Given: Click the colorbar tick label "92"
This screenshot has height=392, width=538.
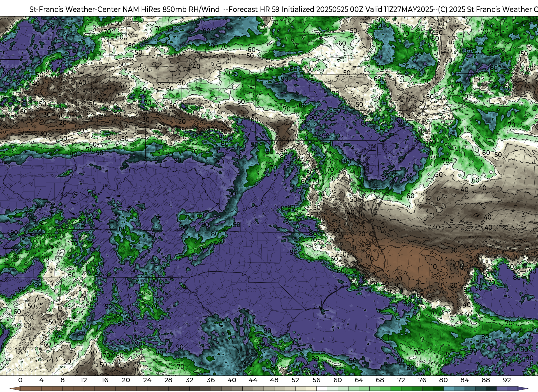Looking at the screenshot, I should [x=507, y=380].
